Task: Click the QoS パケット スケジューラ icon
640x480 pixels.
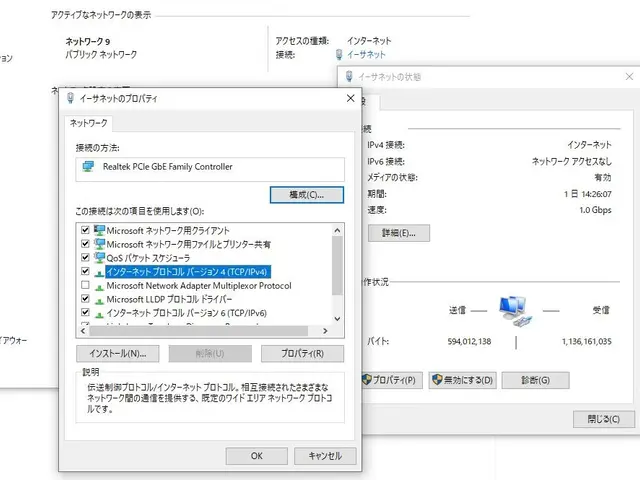Action: (x=99, y=258)
